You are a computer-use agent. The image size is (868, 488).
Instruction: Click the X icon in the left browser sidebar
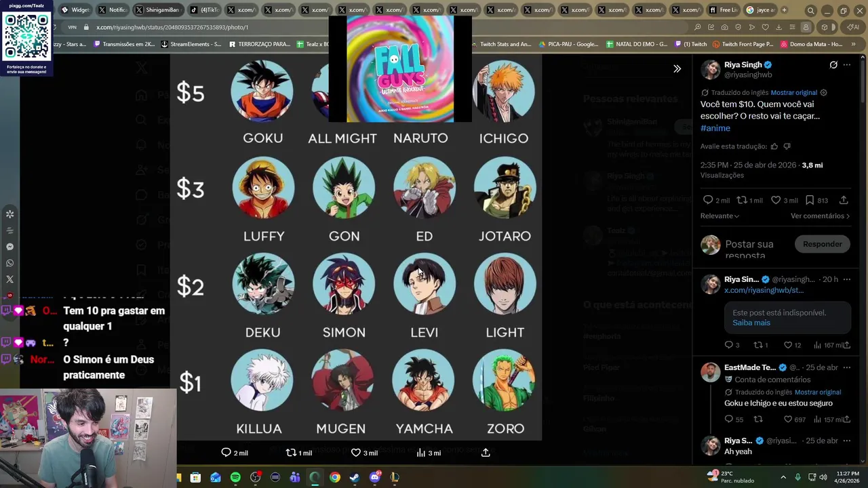click(x=9, y=279)
